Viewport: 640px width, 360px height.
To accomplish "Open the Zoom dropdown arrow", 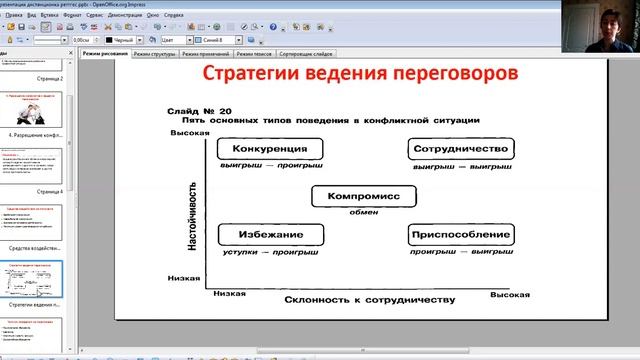I will point(262,27).
